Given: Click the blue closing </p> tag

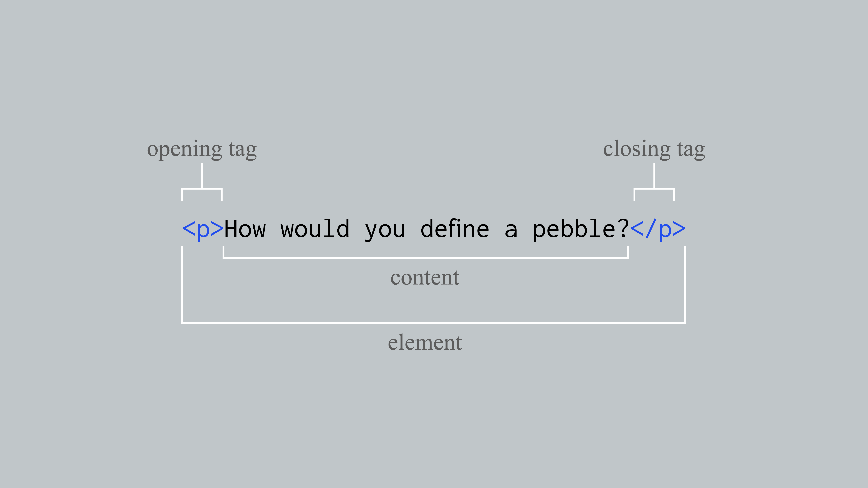Looking at the screenshot, I should pos(658,229).
